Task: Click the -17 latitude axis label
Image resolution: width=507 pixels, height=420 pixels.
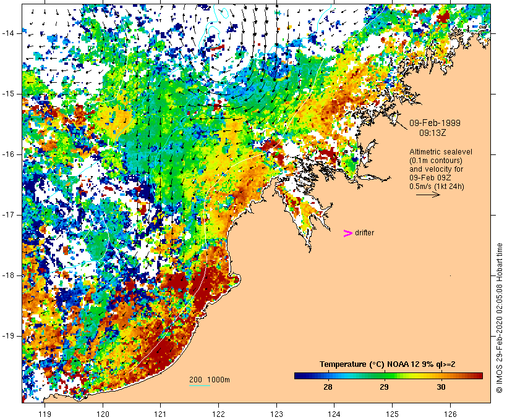Action: (8, 215)
